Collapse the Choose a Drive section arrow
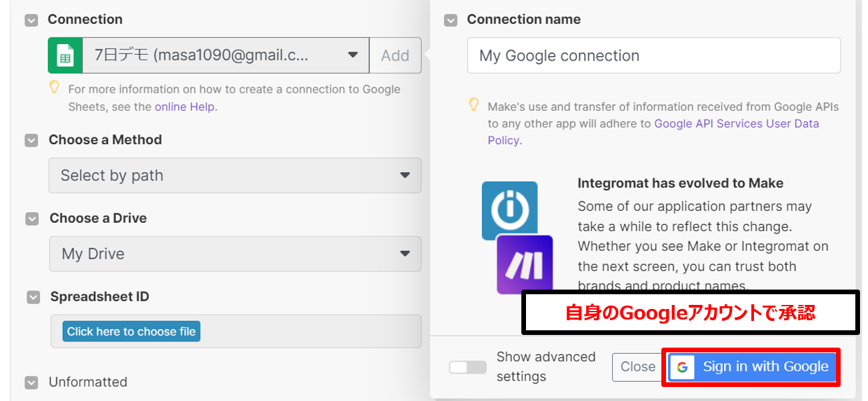The height and width of the screenshot is (401, 868). coord(31,219)
